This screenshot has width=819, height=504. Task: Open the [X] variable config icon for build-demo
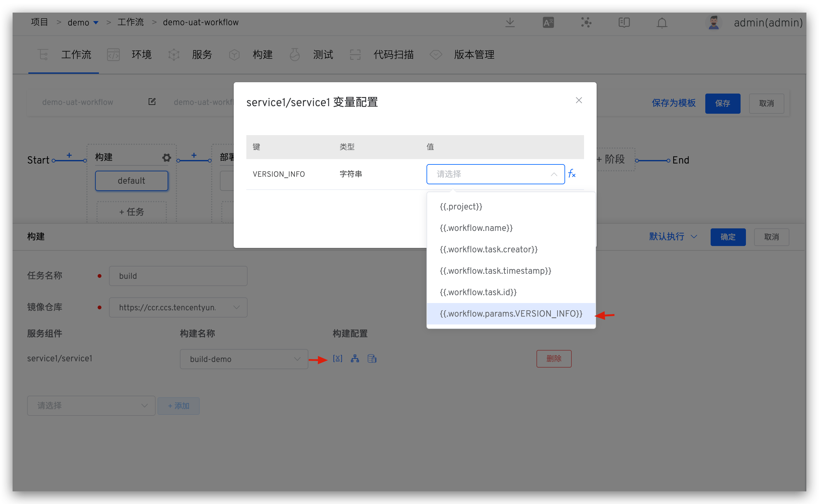(338, 358)
